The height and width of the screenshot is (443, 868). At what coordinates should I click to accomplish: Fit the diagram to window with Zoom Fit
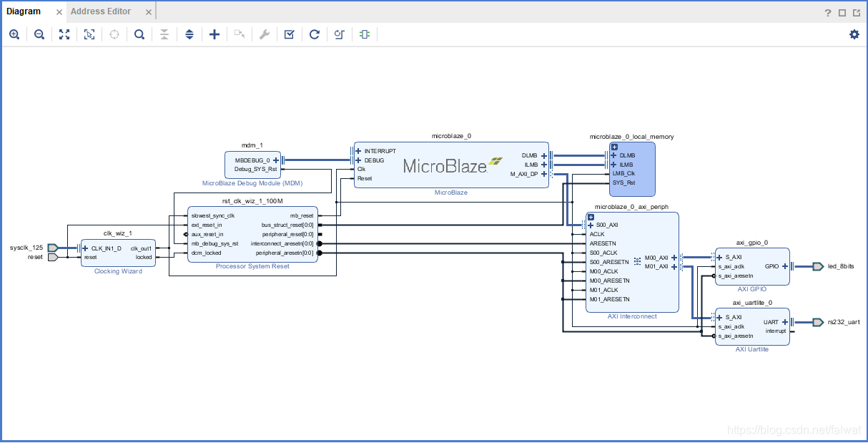(64, 34)
